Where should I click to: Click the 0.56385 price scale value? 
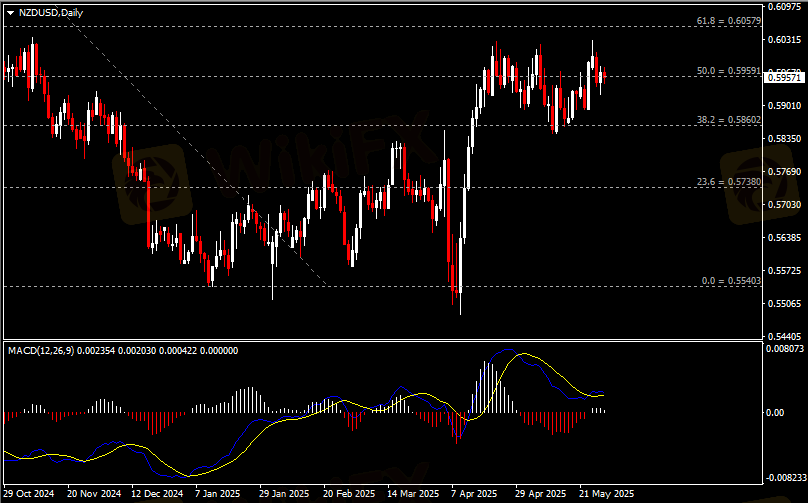click(x=784, y=238)
